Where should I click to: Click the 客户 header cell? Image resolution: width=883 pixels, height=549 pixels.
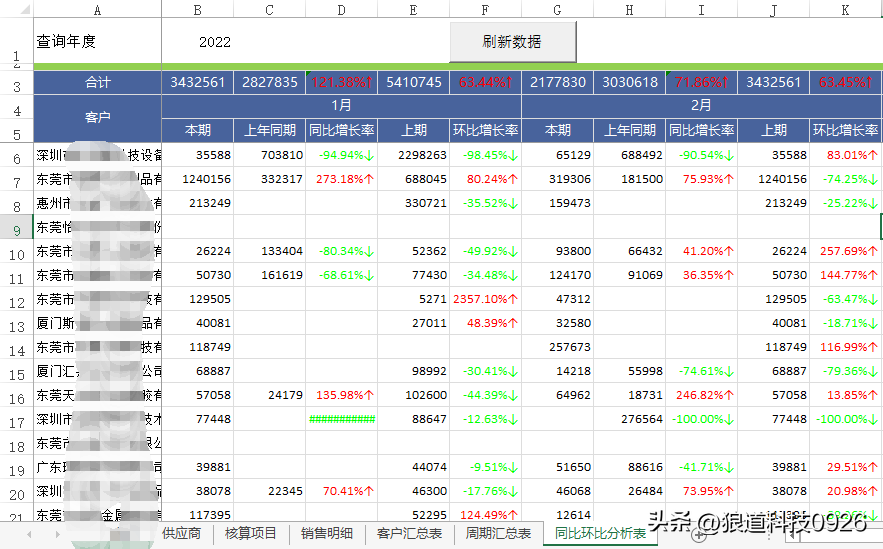[97, 118]
